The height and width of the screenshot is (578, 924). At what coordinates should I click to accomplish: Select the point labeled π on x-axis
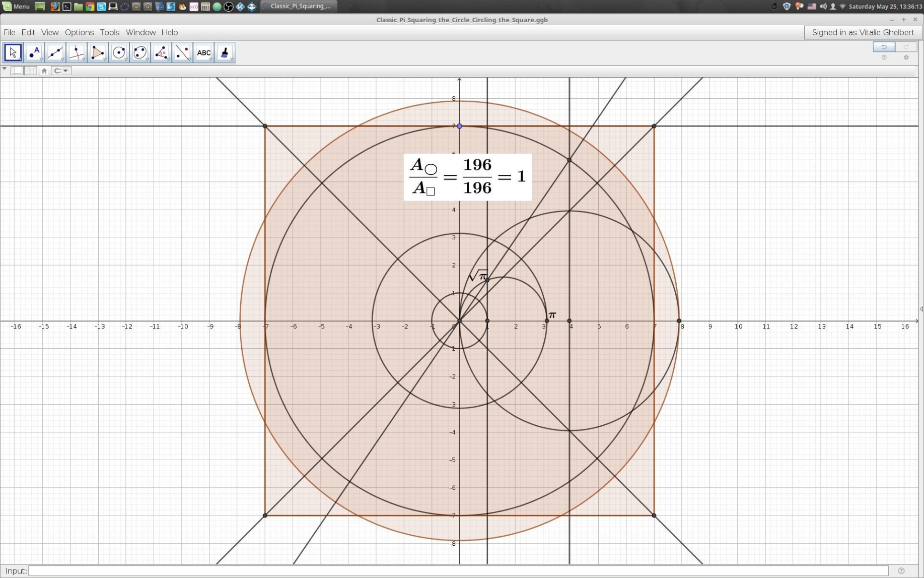tap(547, 321)
